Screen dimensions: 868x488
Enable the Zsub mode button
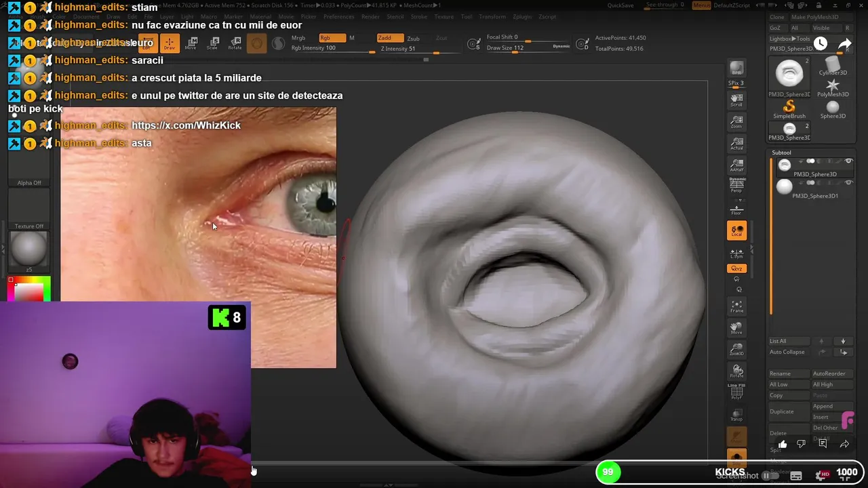413,39
